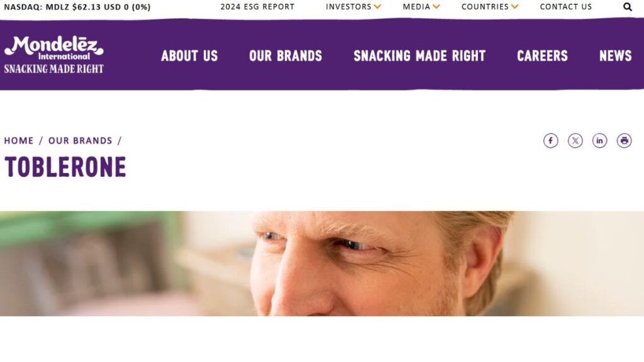Share page via Facebook icon

click(551, 141)
